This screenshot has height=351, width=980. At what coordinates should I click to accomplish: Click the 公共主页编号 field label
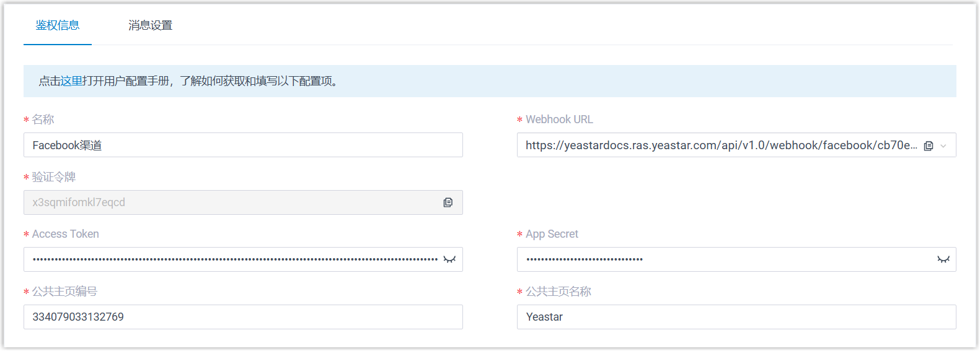pyautogui.click(x=64, y=292)
